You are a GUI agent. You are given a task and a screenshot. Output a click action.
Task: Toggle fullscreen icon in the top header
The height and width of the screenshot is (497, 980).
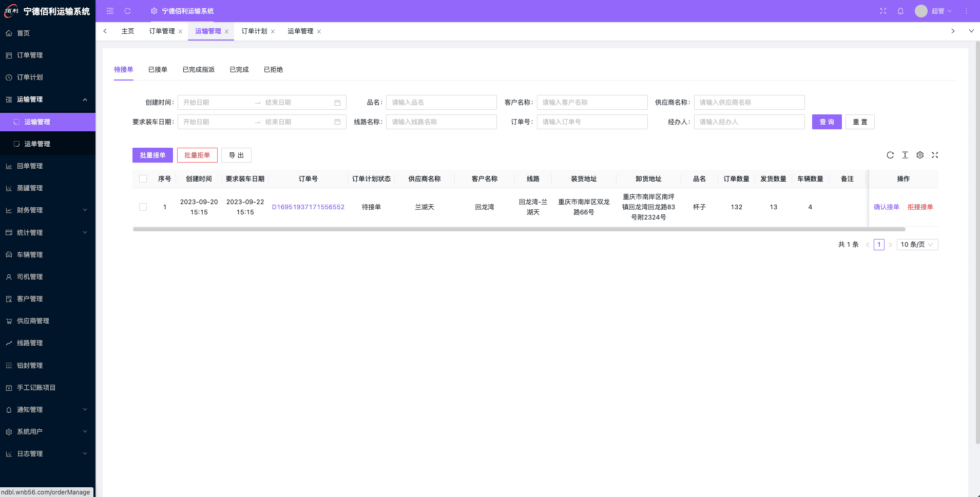coord(883,11)
